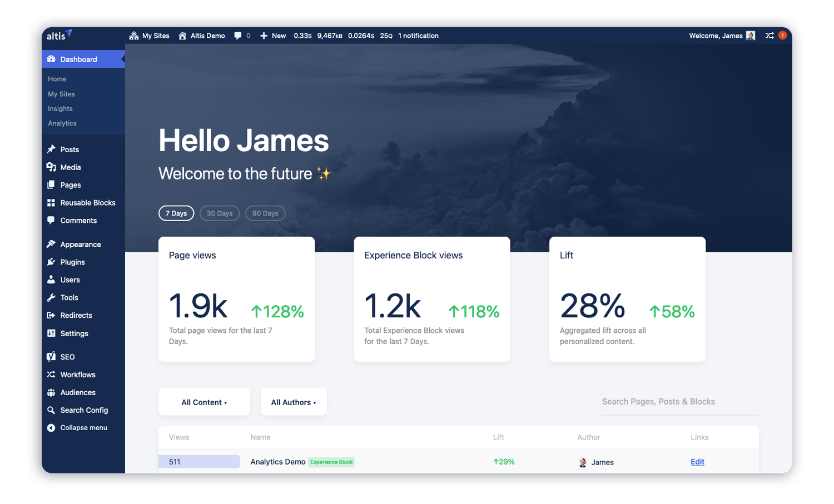Open My Sites in Dashboard submenu
The image size is (834, 504).
pyautogui.click(x=61, y=94)
